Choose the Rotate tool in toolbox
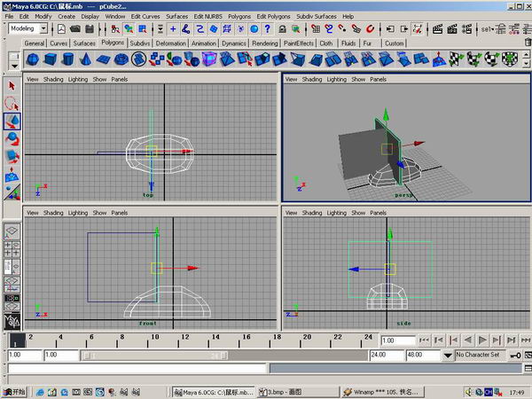This screenshot has width=532, height=399. [x=12, y=139]
